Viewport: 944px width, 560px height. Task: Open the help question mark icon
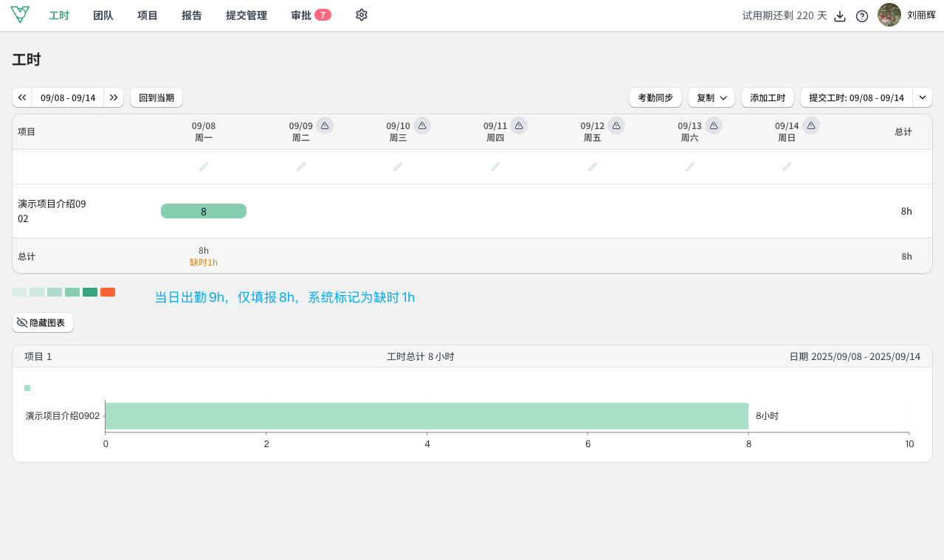pos(862,15)
